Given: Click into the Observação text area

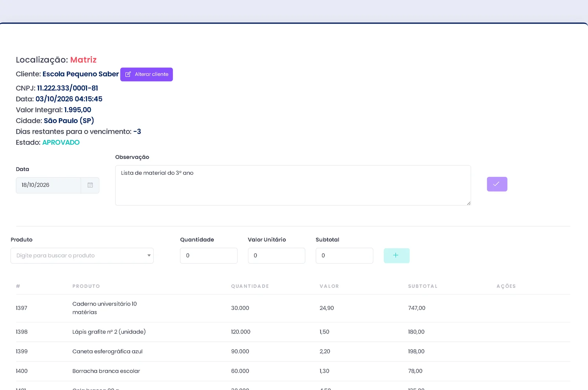Looking at the screenshot, I should click(x=293, y=185).
